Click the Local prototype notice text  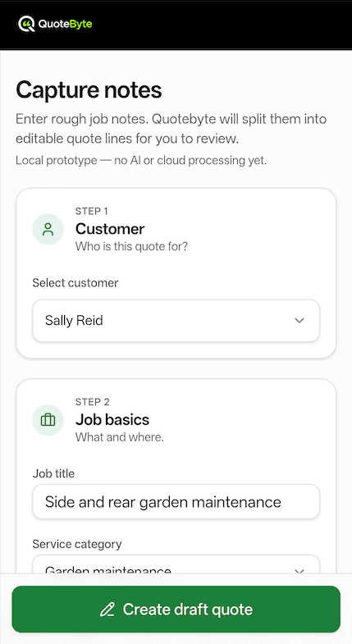[x=141, y=160]
